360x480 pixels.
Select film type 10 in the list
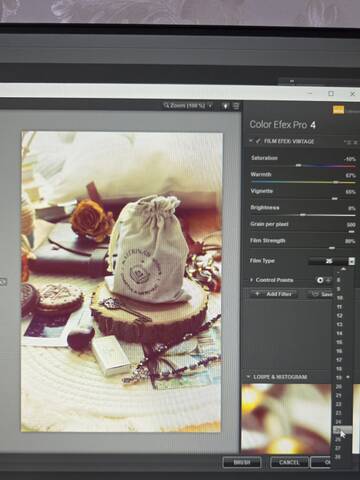click(339, 298)
